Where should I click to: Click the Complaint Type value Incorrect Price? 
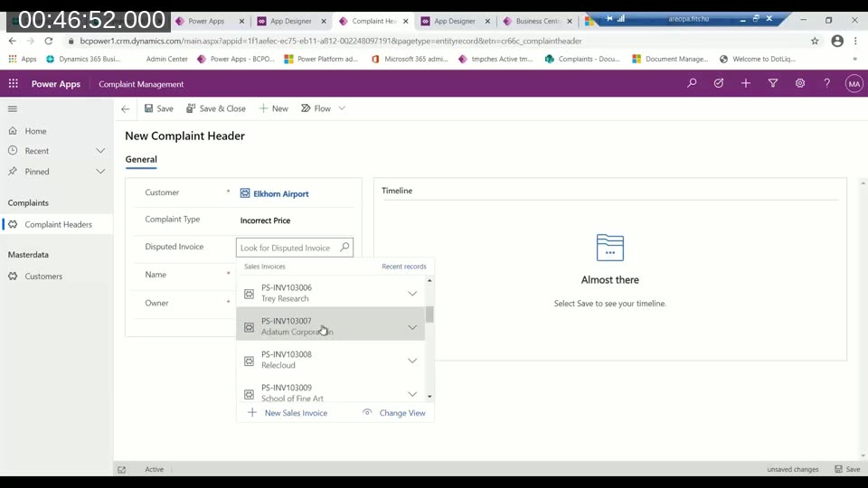pos(265,221)
